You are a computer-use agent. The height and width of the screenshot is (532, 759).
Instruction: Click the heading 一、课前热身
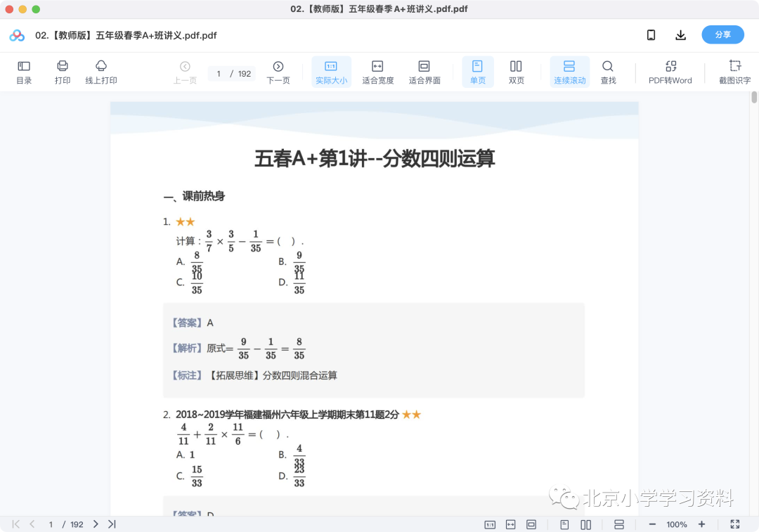coord(194,196)
